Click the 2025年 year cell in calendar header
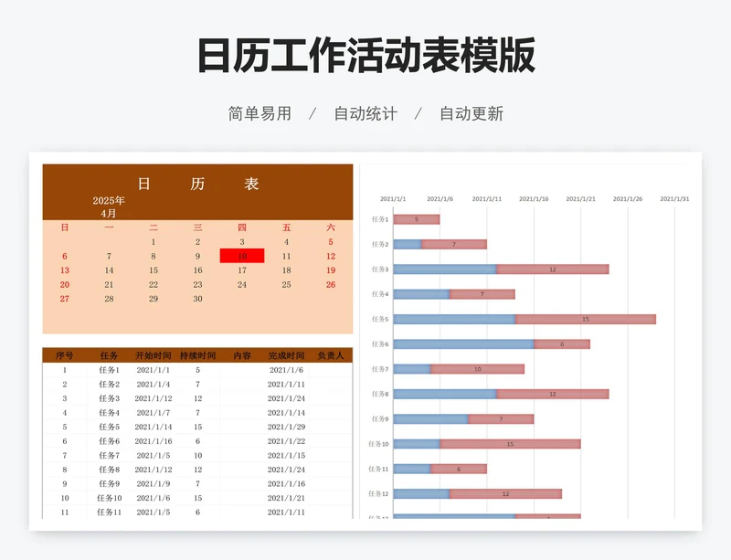Image resolution: width=731 pixels, height=560 pixels. coord(109,200)
